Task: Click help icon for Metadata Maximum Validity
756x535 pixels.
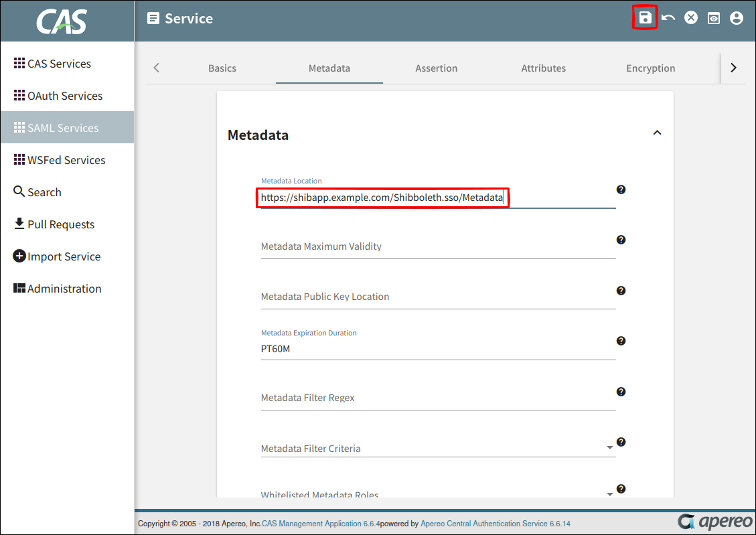Action: coord(621,240)
